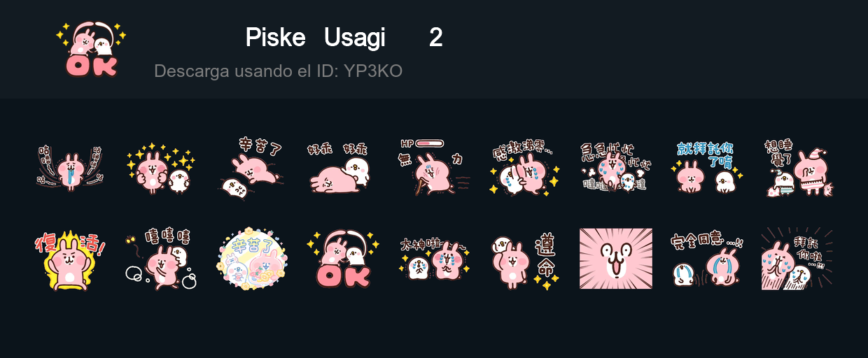
Task: Click the 想睡覺了 sleepy nightcap sticker
Action: pyautogui.click(x=798, y=168)
